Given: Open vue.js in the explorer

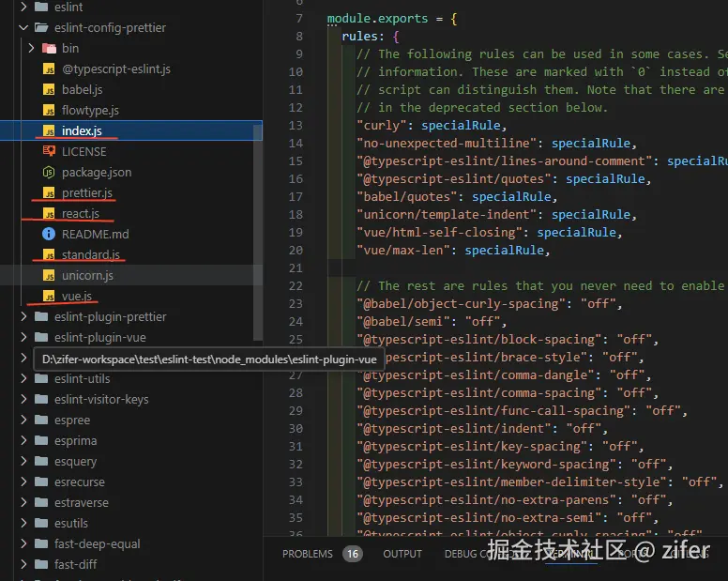Looking at the screenshot, I should pyautogui.click(x=77, y=296).
